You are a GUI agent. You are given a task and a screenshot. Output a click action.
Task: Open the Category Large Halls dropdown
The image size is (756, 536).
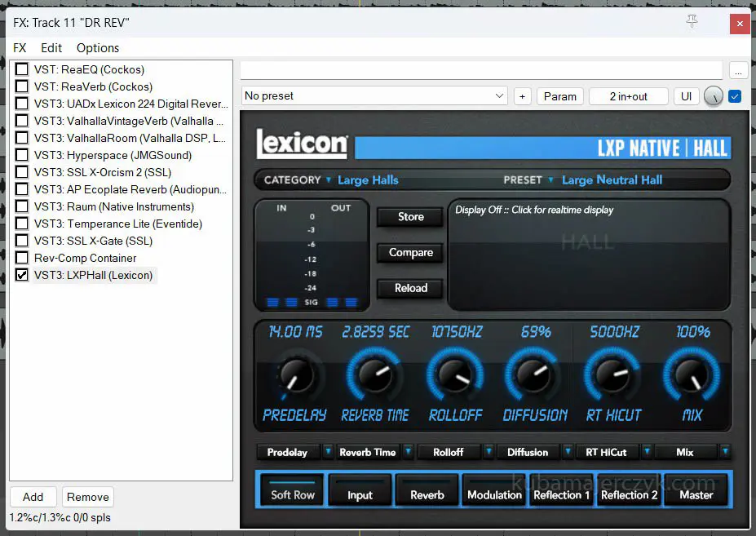coord(367,179)
